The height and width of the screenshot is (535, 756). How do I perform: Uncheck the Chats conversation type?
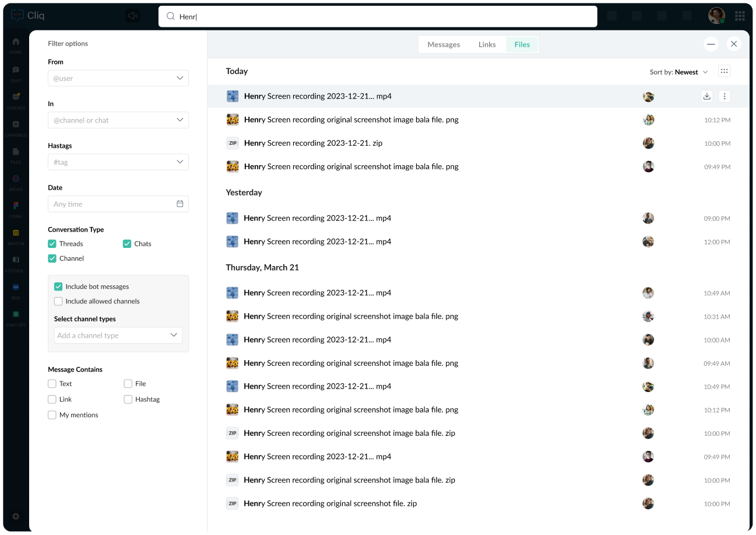[127, 244]
